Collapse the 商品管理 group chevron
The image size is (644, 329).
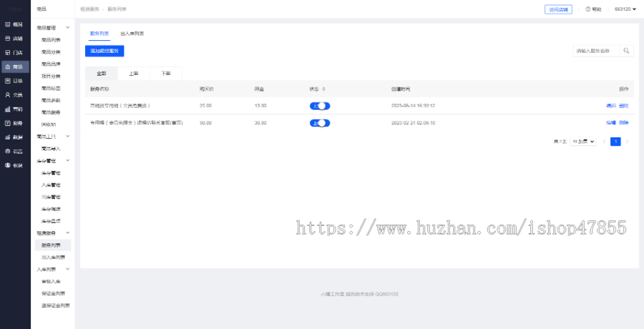pos(68,28)
